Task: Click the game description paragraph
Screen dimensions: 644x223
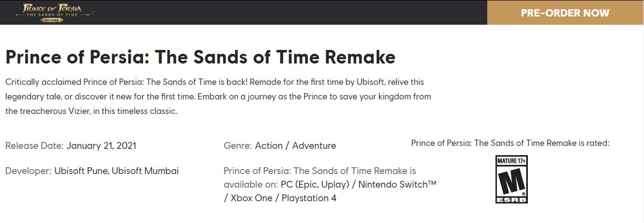Action: (218, 96)
